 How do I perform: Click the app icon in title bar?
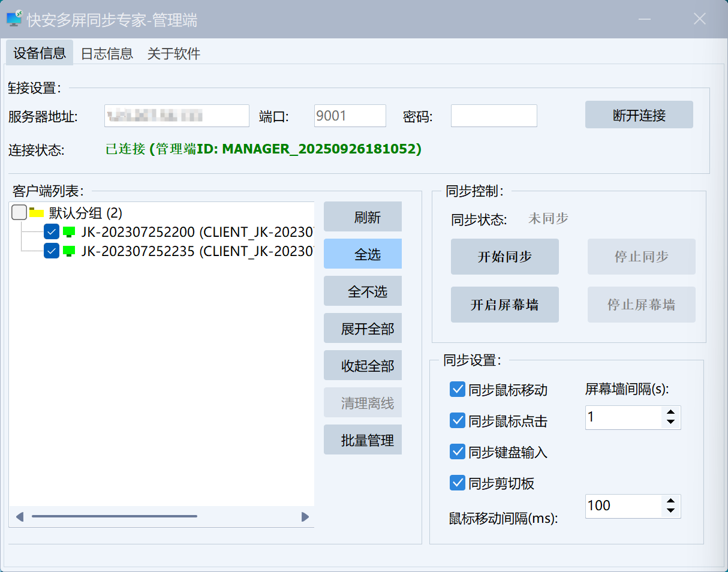(14, 19)
